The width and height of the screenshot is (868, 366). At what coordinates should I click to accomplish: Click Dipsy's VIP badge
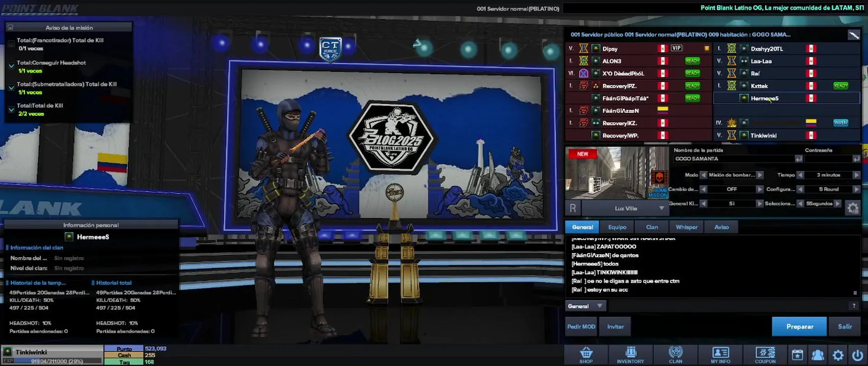[676, 48]
